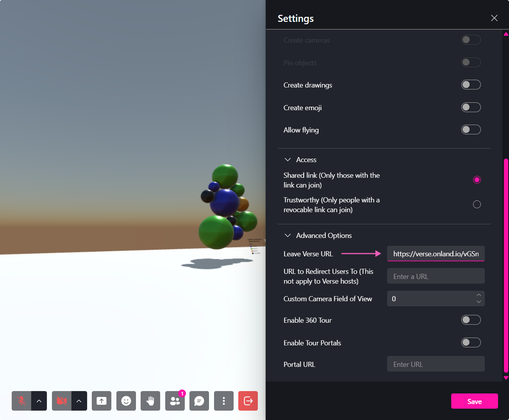Open the emoji picker

tap(126, 401)
